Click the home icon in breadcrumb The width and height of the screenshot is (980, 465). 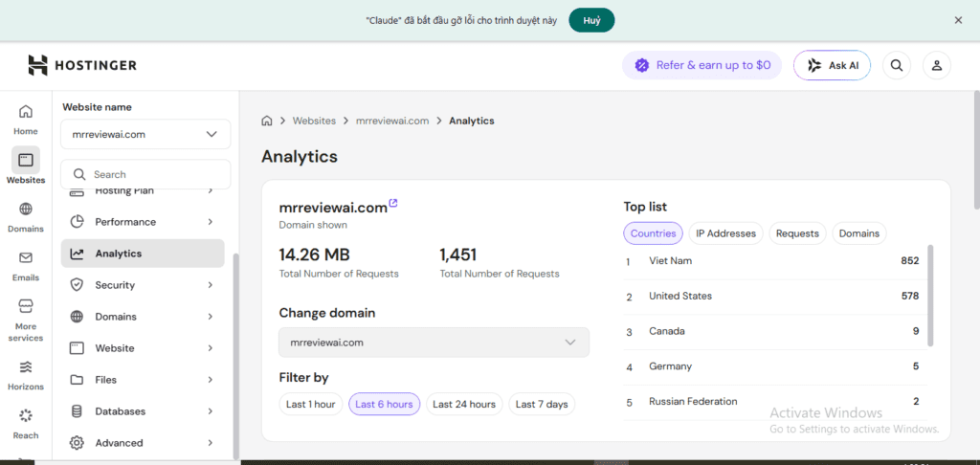[x=267, y=121]
